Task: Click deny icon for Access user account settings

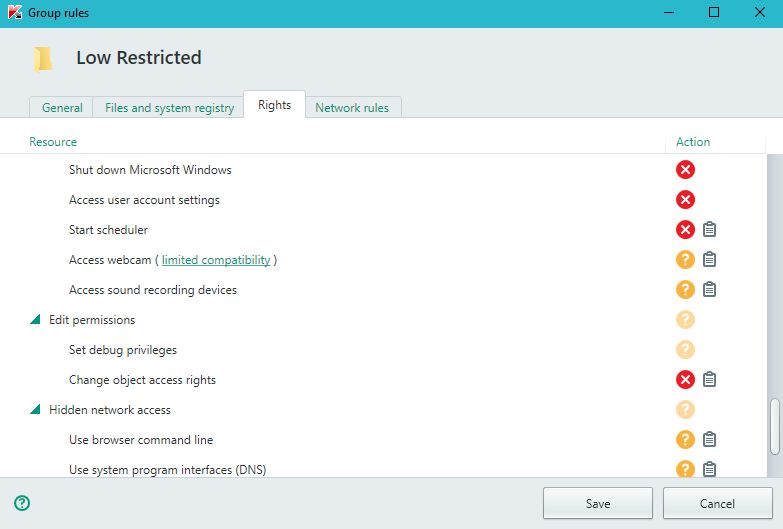Action: pyautogui.click(x=685, y=200)
